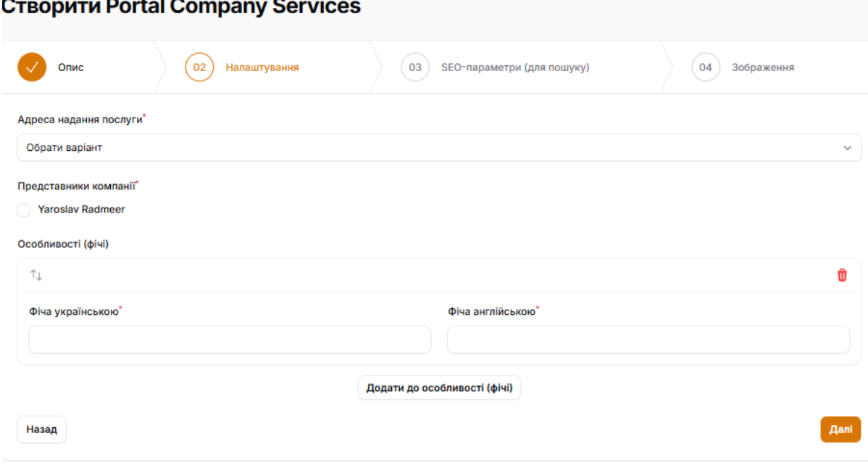Go to the Опис step label
Image resolution: width=868 pixels, height=470 pixels.
71,67
